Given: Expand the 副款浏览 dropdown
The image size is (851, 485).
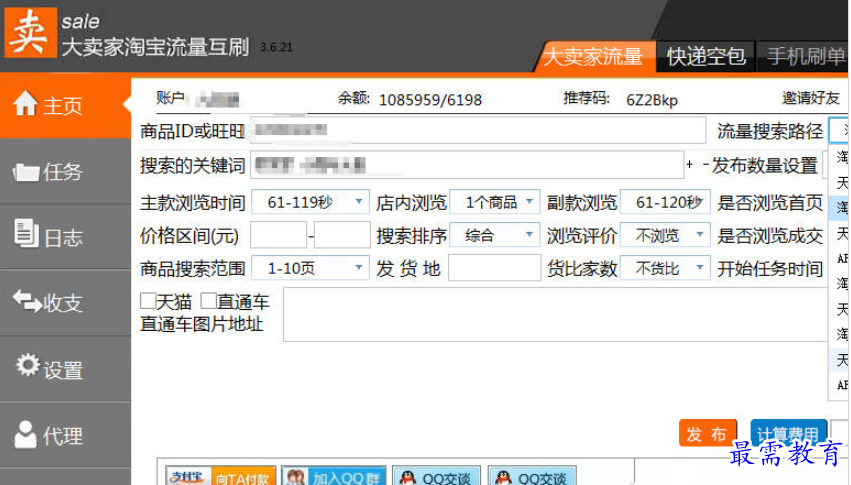Looking at the screenshot, I should (665, 202).
